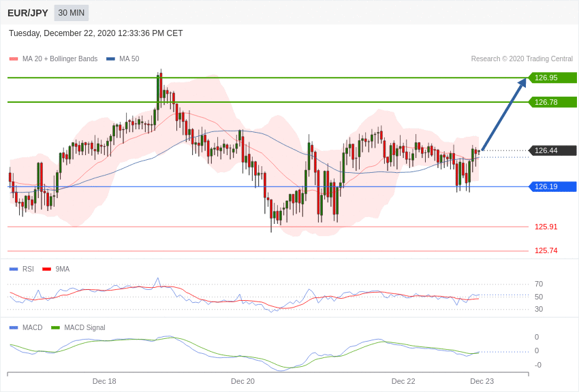
Task: Click the MACD axis value -0
Action: point(537,365)
